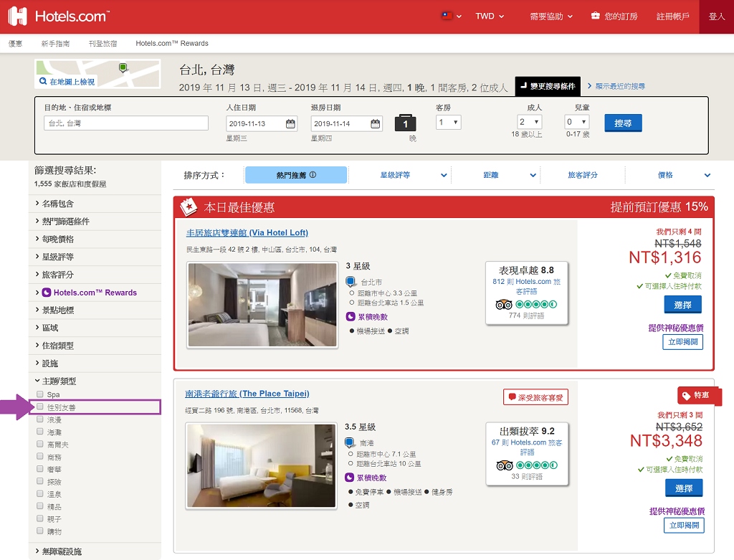The height and width of the screenshot is (560, 734).
Task: Check the 高爾夫 checkbox
Action: tap(40, 444)
